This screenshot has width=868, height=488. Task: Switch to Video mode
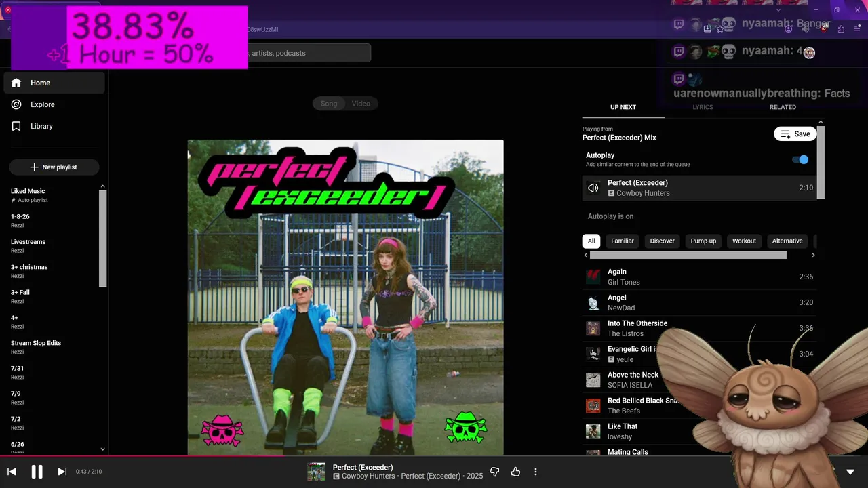point(361,104)
